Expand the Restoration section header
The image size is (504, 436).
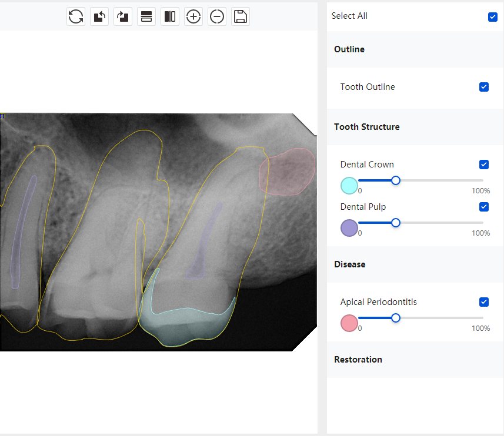click(x=358, y=360)
